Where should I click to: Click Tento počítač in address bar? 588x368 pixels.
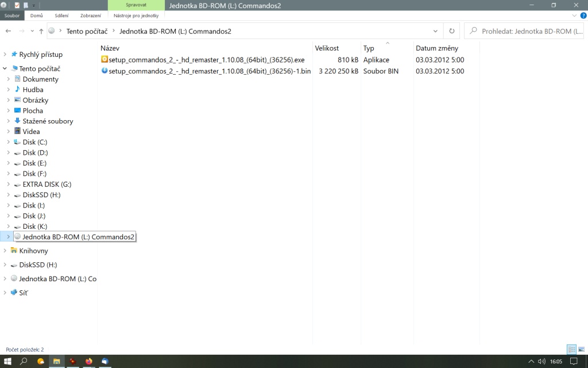coord(87,31)
